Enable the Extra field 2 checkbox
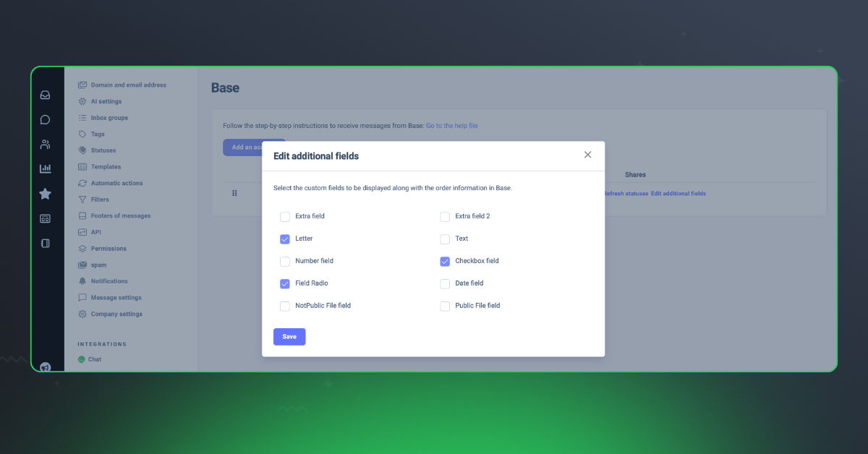Screen dimensions: 868x454 click(x=445, y=216)
